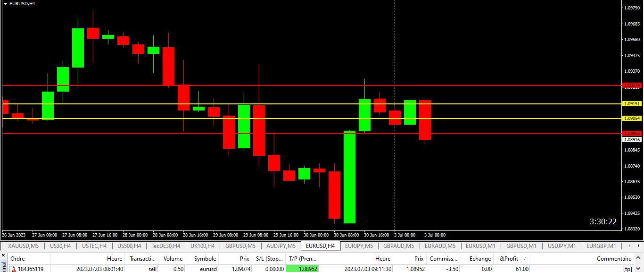
Task: Sort by the Symbole column header
Action: [x=202, y=259]
